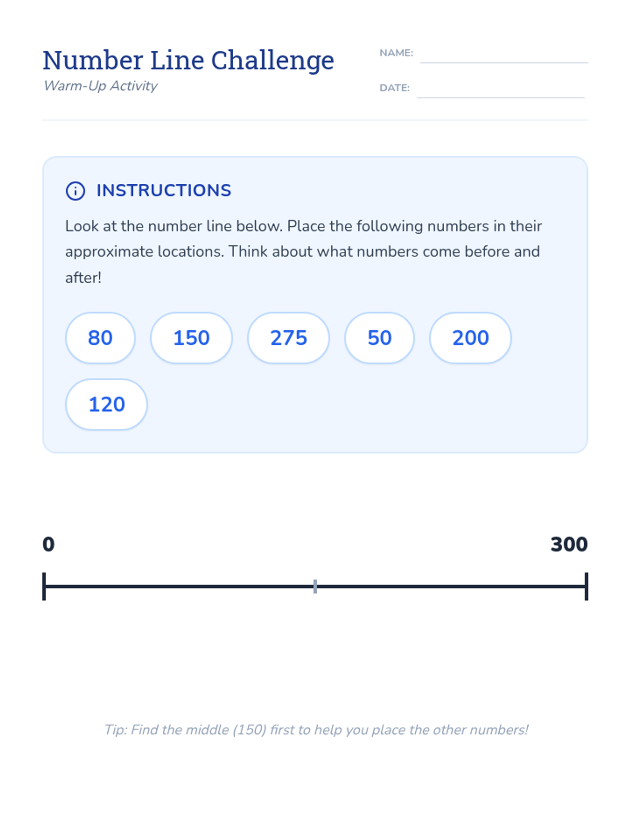Click the right end tick at 300
This screenshot has width=630, height=840.
coord(586,586)
